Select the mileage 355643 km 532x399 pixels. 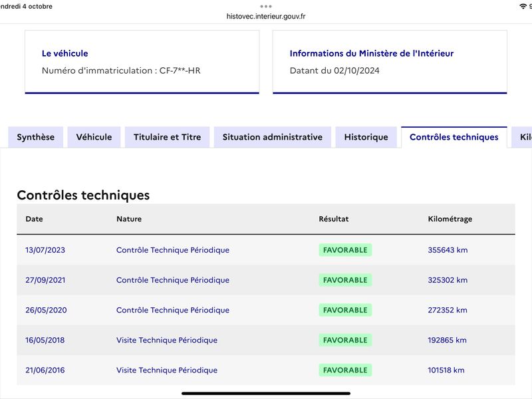448,250
